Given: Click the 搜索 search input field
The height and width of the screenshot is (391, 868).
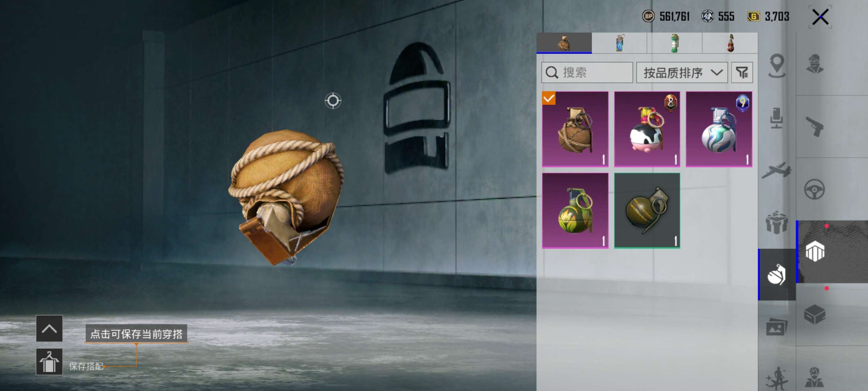Looking at the screenshot, I should [x=587, y=73].
